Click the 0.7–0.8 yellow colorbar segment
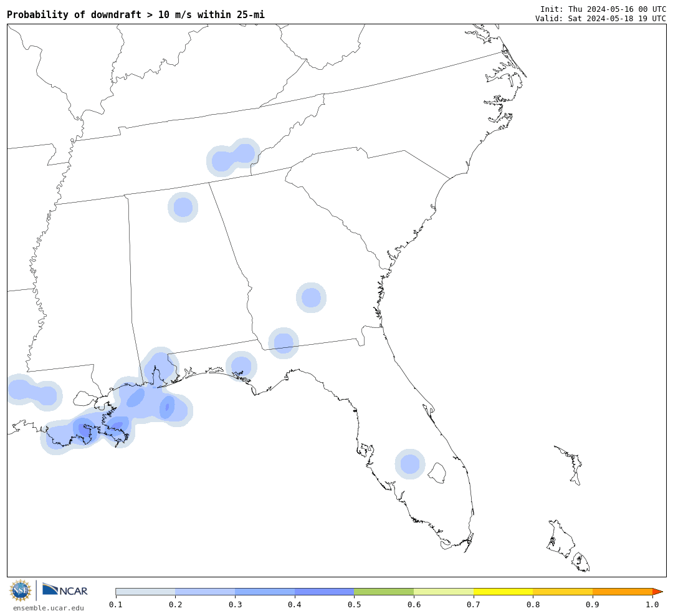 coord(504,592)
